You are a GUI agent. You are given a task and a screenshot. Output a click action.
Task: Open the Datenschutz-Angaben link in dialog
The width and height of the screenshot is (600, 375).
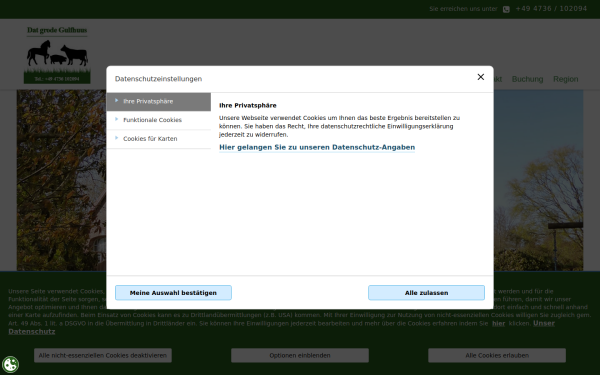(317, 147)
